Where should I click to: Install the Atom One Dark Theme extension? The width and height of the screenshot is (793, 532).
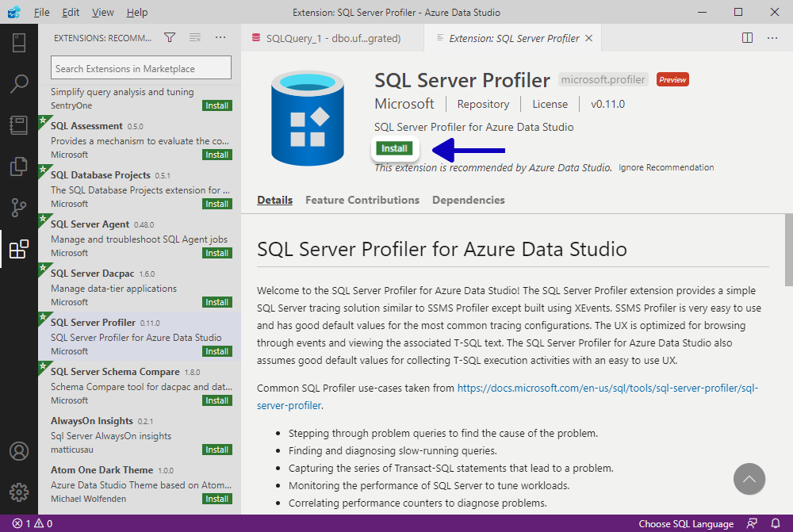pos(217,499)
